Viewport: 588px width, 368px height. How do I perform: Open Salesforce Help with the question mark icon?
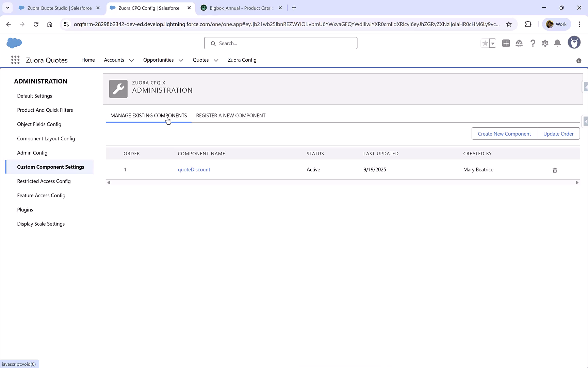tap(533, 43)
